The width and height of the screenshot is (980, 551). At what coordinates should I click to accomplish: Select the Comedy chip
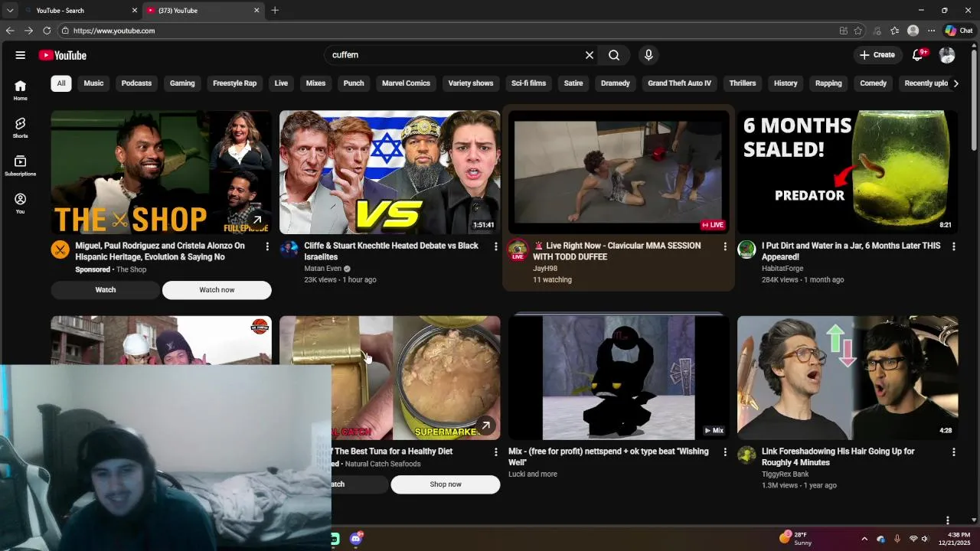[873, 83]
